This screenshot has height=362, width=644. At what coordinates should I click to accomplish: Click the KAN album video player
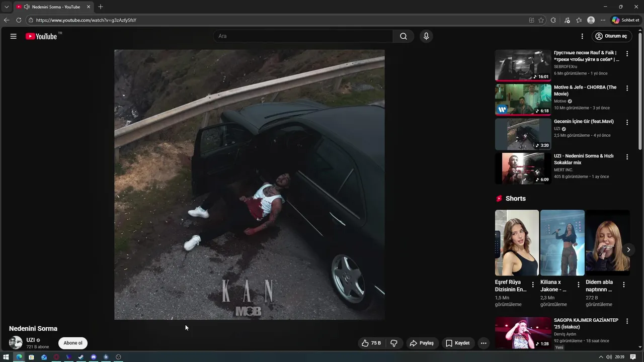tap(250, 185)
